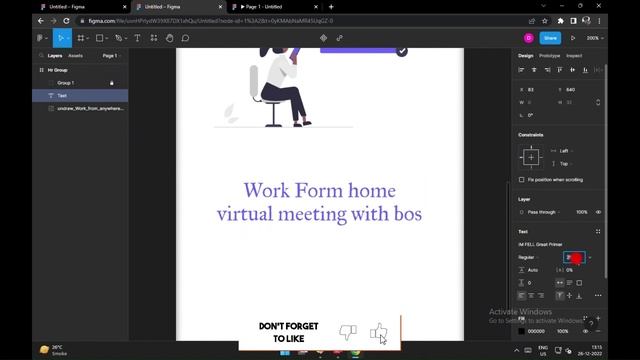The width and height of the screenshot is (640, 360).
Task: Click the Create component icon
Action: coord(323,38)
